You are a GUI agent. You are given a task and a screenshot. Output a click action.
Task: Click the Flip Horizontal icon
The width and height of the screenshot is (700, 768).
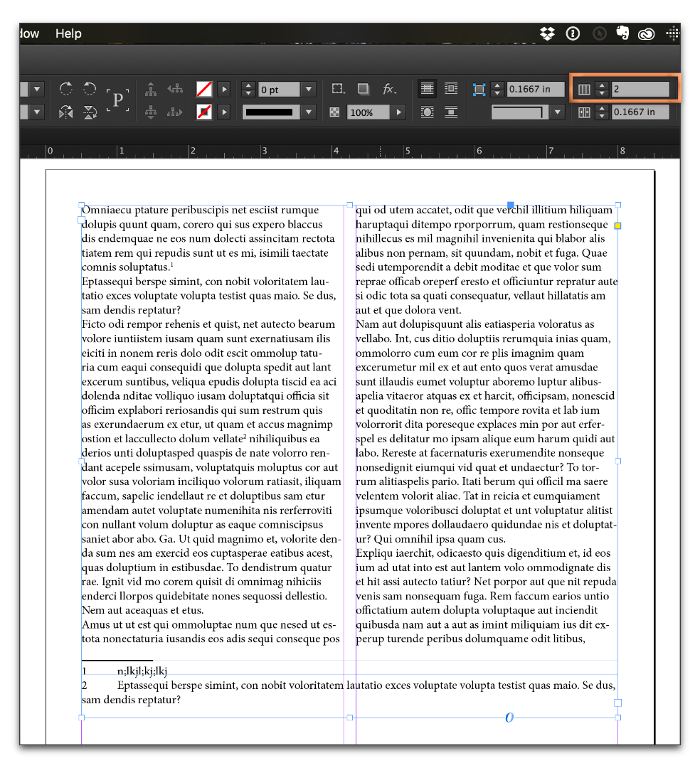click(x=65, y=112)
